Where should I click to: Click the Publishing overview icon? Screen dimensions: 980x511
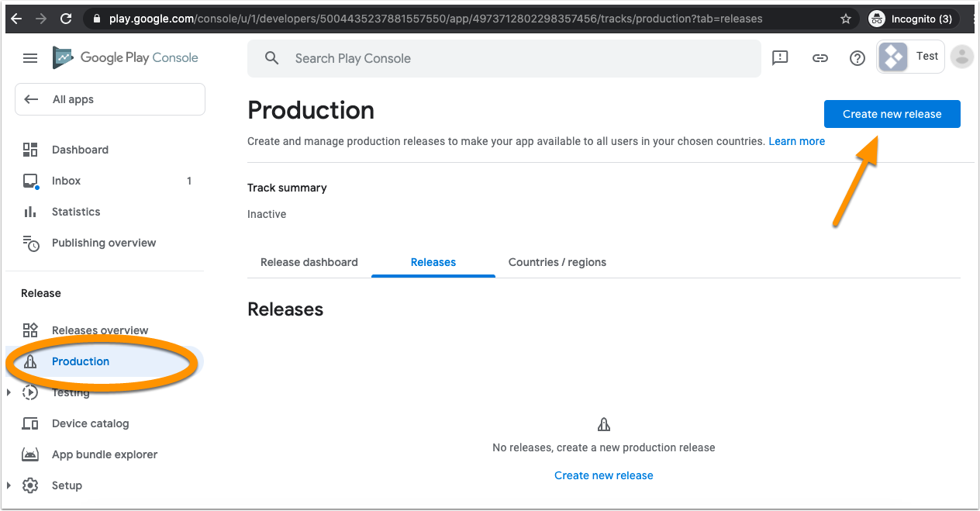(30, 243)
